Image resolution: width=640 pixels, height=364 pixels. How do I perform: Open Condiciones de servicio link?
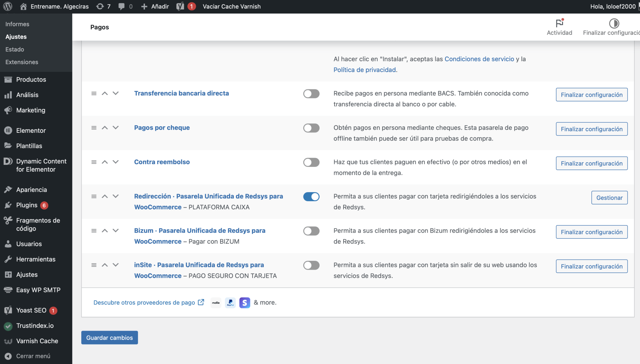point(479,59)
